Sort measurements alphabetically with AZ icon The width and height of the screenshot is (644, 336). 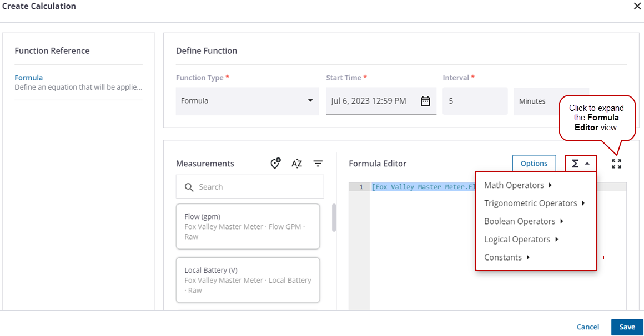pos(297,164)
